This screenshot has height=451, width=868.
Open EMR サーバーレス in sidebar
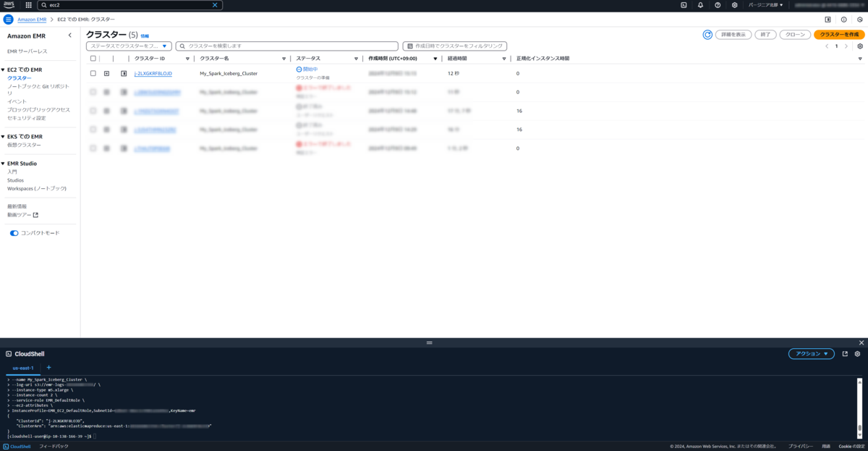click(x=27, y=51)
